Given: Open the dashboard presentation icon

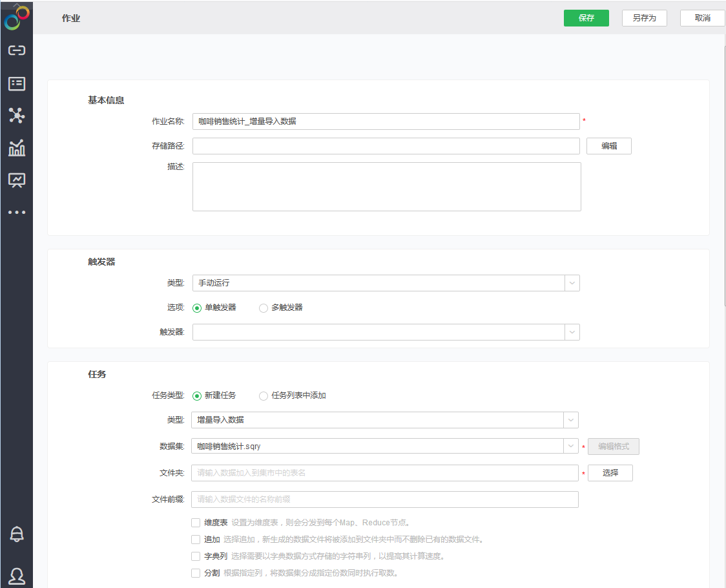Looking at the screenshot, I should point(16,180).
